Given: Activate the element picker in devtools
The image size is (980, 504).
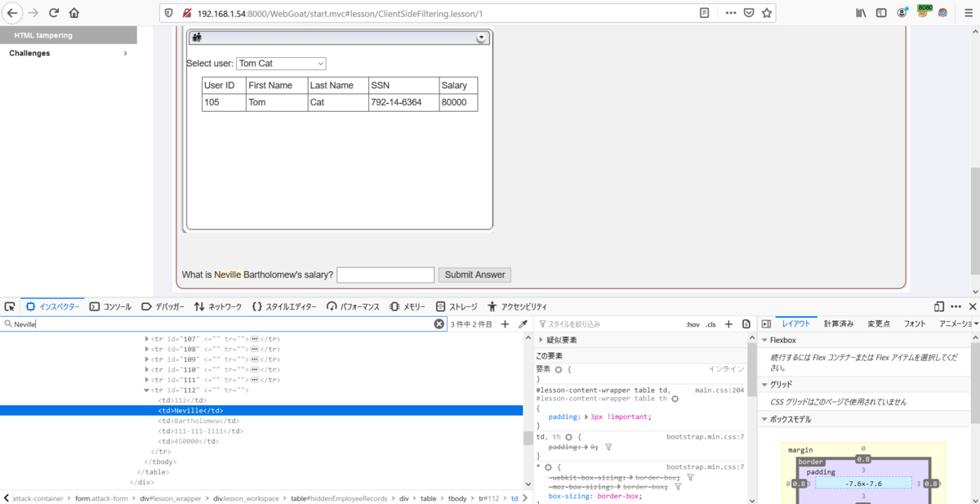Looking at the screenshot, I should [10, 307].
